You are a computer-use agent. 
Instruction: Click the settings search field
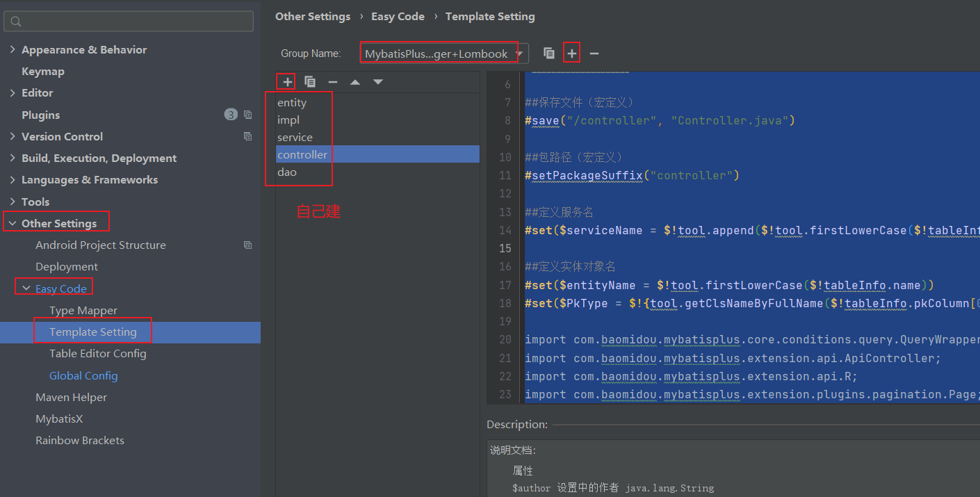tap(129, 22)
